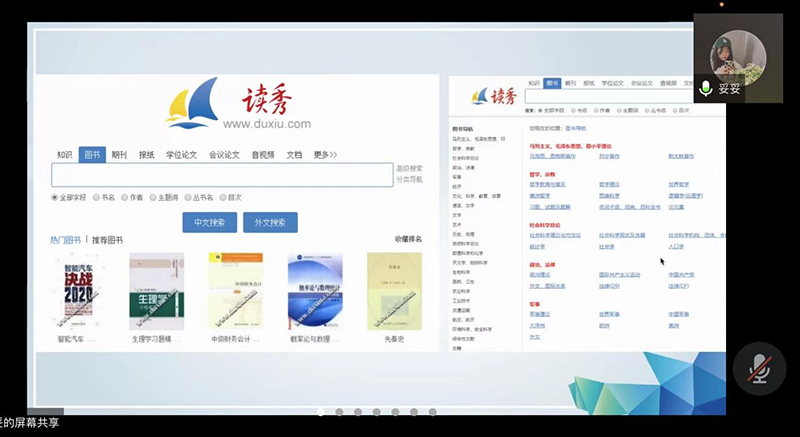Click the small 读秀 logo on navigation page
This screenshot has height=437, width=800.
point(494,96)
